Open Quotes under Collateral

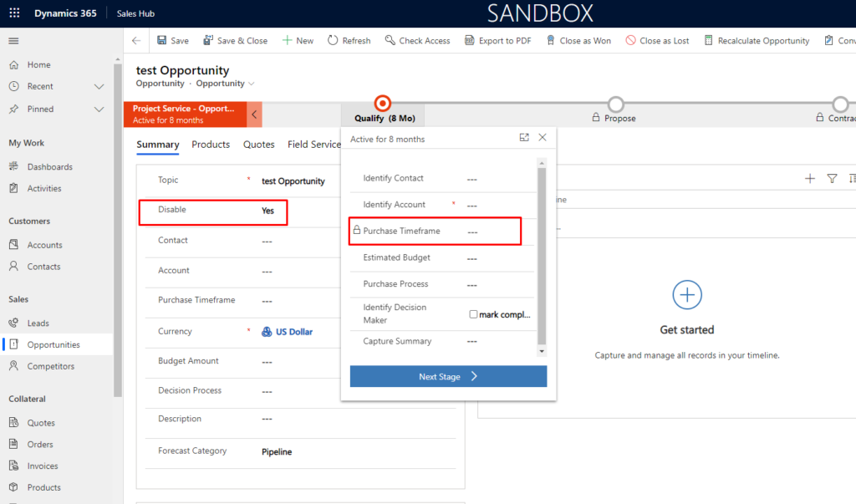41,423
